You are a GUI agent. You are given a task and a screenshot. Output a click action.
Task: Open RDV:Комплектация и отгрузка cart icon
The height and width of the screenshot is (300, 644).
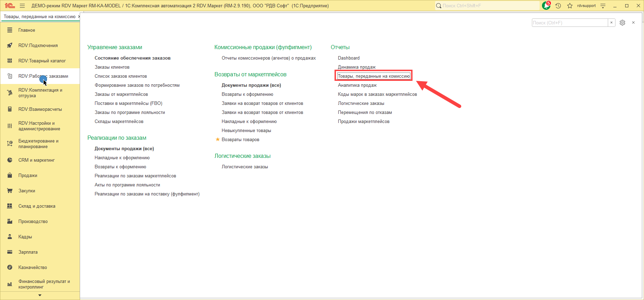tap(10, 93)
